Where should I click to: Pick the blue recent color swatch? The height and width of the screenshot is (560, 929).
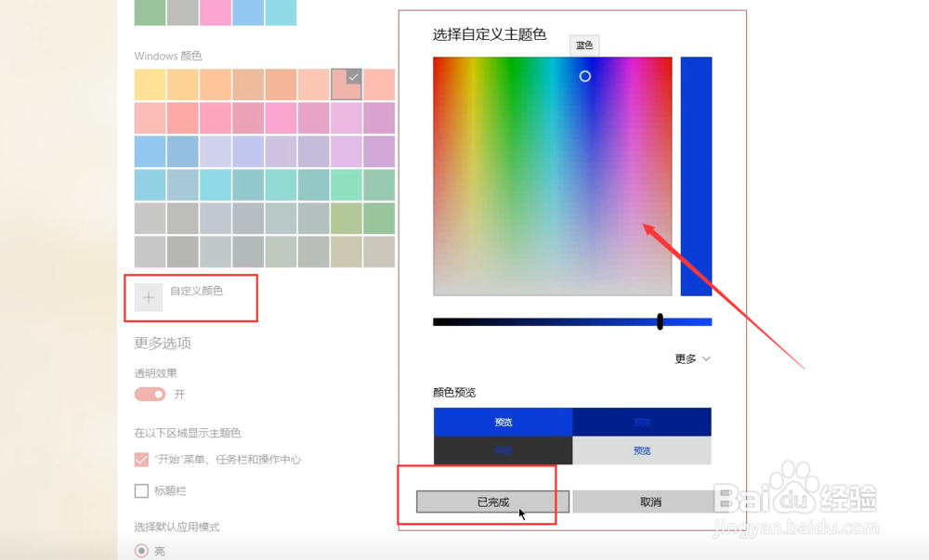pyautogui.click(x=248, y=12)
